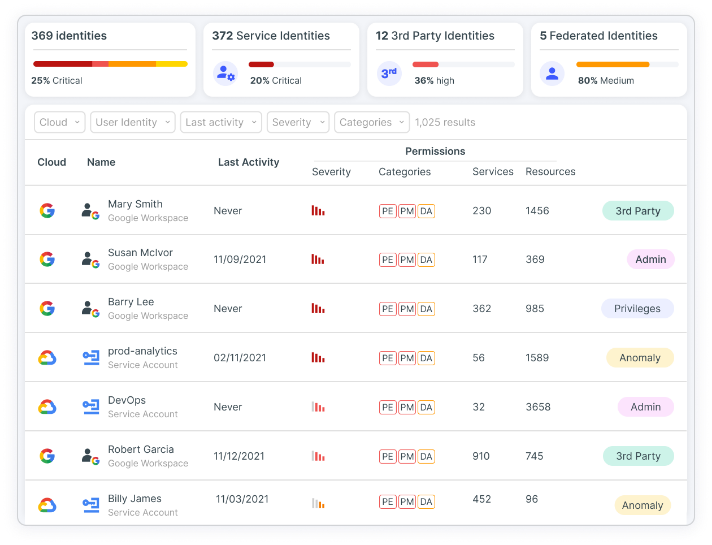Click severity bars icon in Billy James row
The width and height of the screenshot is (712, 545).
pyautogui.click(x=318, y=504)
